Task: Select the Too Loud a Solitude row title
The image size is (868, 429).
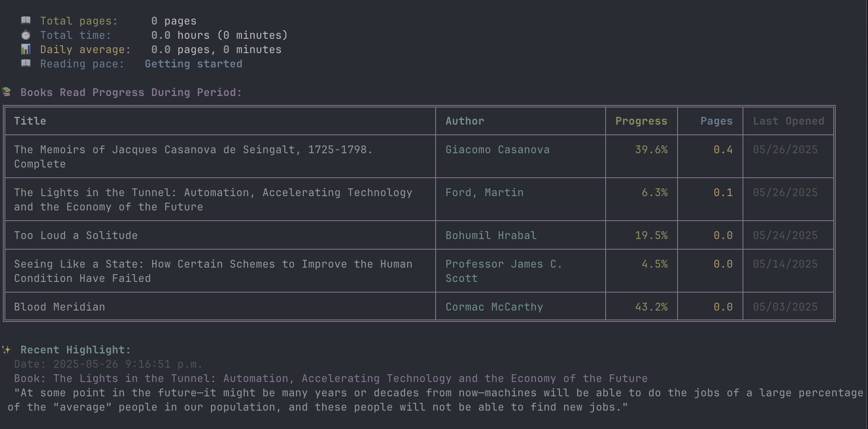Action: [x=76, y=235]
